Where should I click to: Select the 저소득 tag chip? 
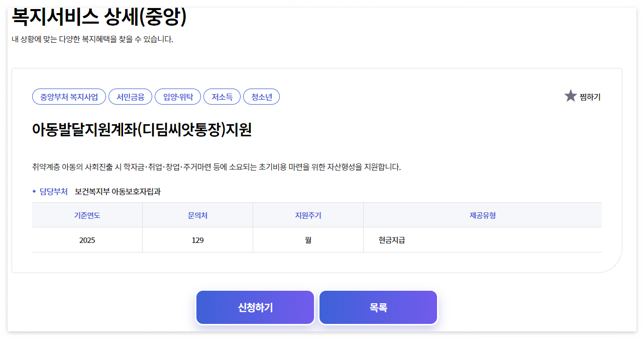[222, 97]
